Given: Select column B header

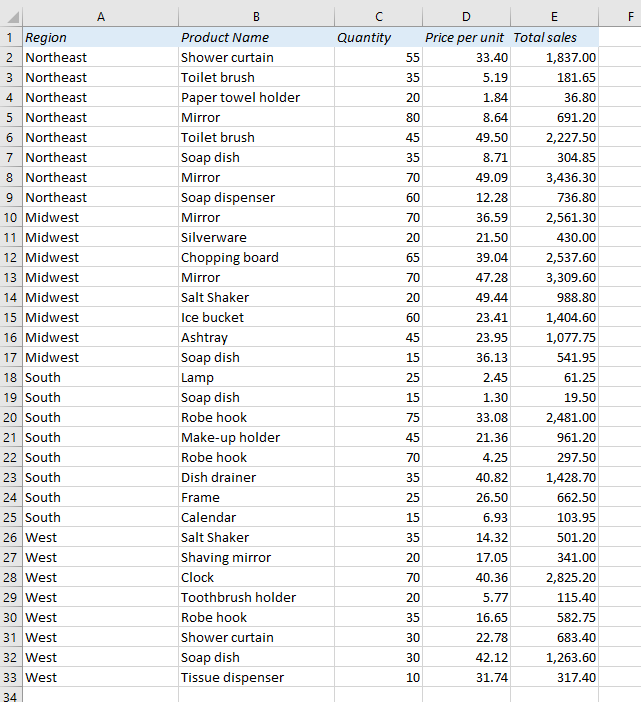Looking at the screenshot, I should pos(256,17).
